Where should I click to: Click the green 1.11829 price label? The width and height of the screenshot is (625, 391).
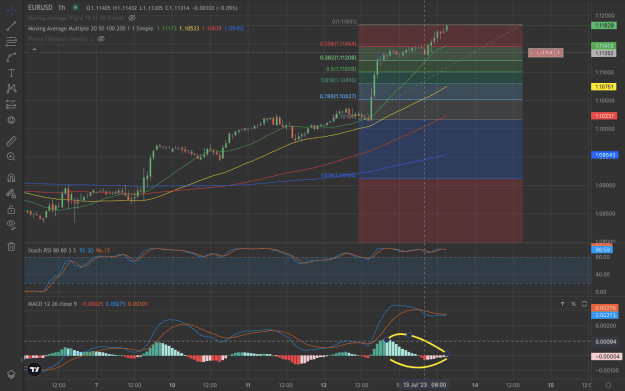pos(604,25)
